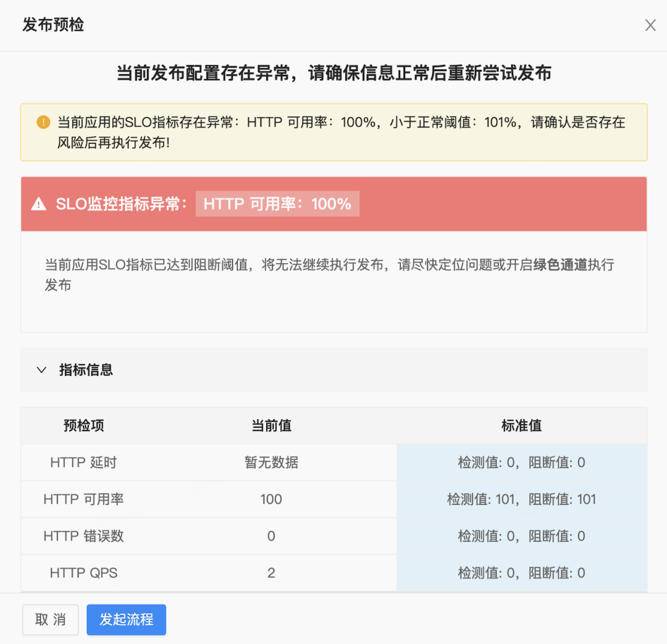This screenshot has width=667, height=644.
Task: Select the HTTP QPS row label
Action: (x=83, y=573)
